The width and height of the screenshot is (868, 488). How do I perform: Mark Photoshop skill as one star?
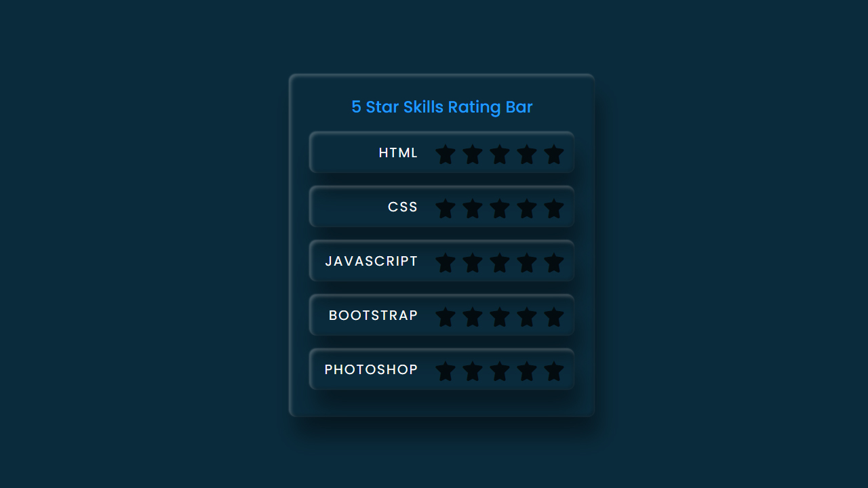(x=446, y=371)
